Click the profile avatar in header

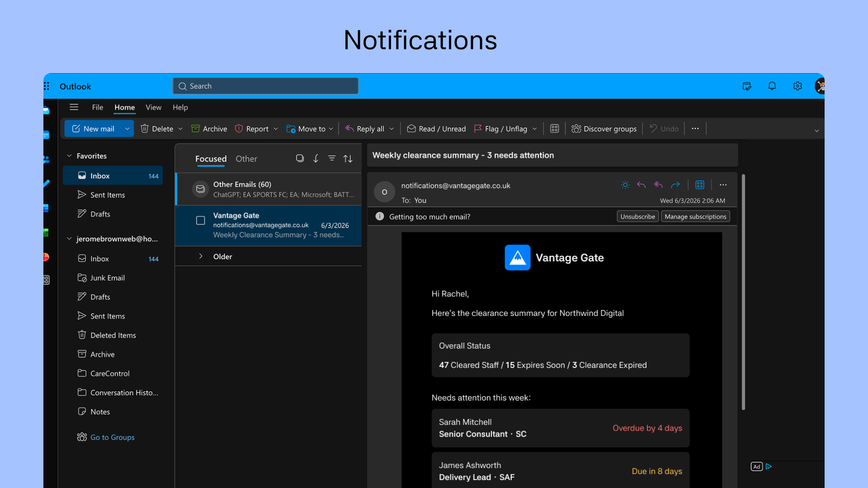(819, 86)
